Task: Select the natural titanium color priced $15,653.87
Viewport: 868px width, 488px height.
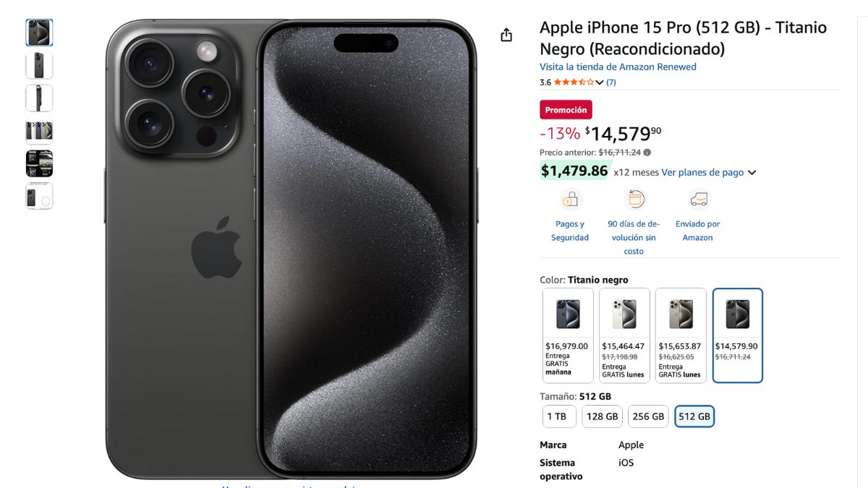Action: tap(681, 335)
